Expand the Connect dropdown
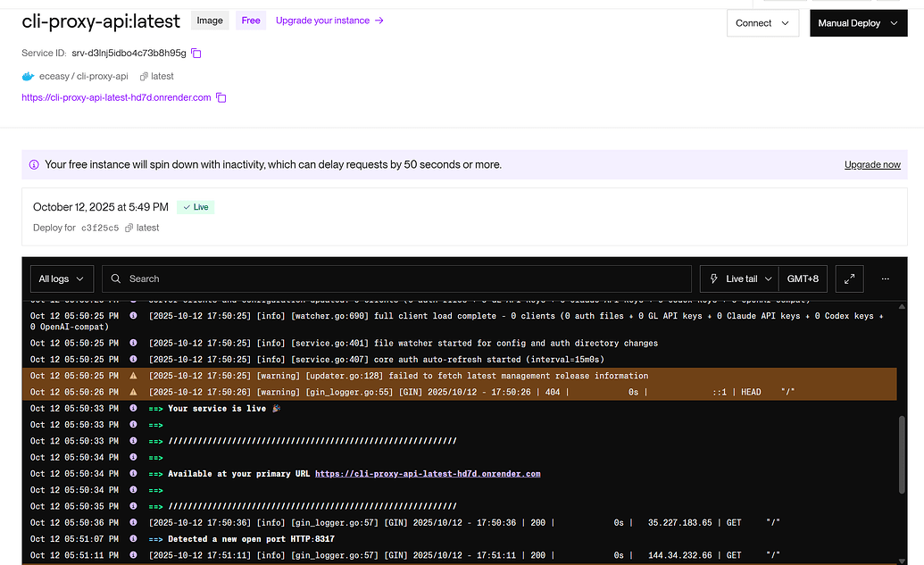This screenshot has height=565, width=924. point(762,23)
